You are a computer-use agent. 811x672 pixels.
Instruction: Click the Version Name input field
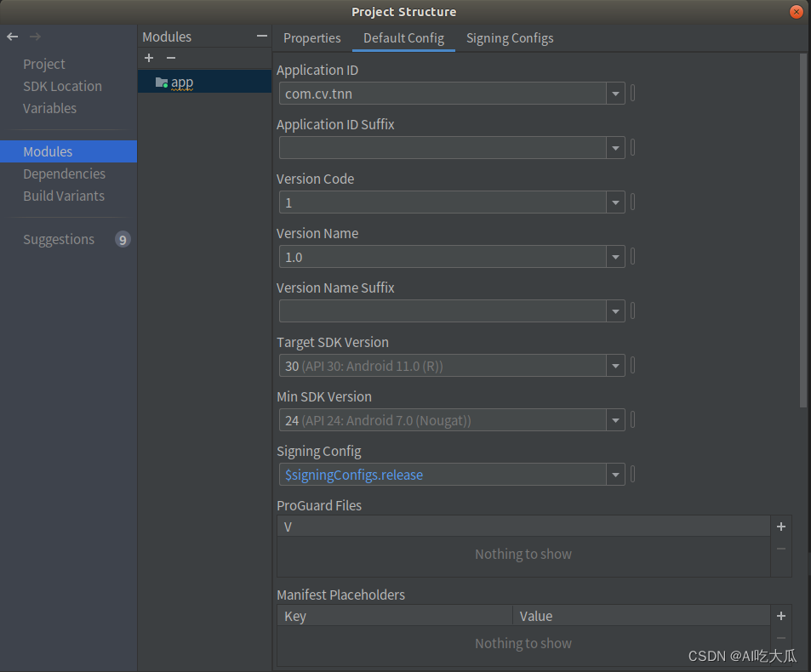click(443, 257)
